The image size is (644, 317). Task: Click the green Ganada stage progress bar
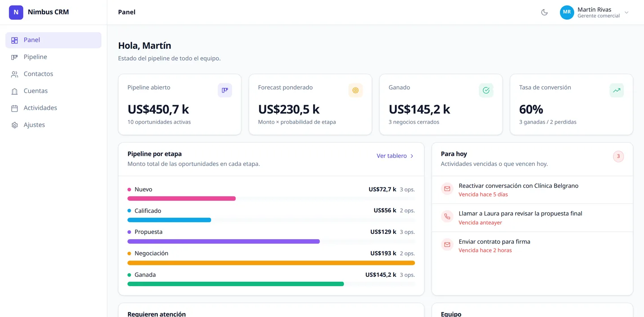pos(236,284)
